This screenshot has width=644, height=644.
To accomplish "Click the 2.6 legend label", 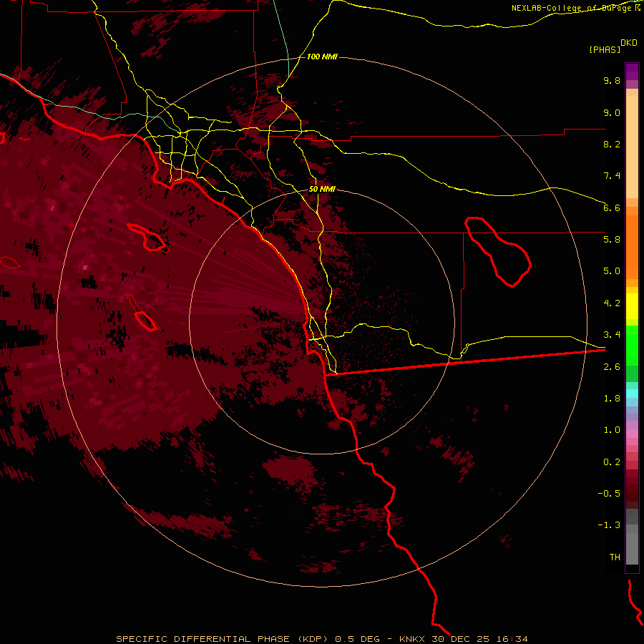I will click(612, 367).
